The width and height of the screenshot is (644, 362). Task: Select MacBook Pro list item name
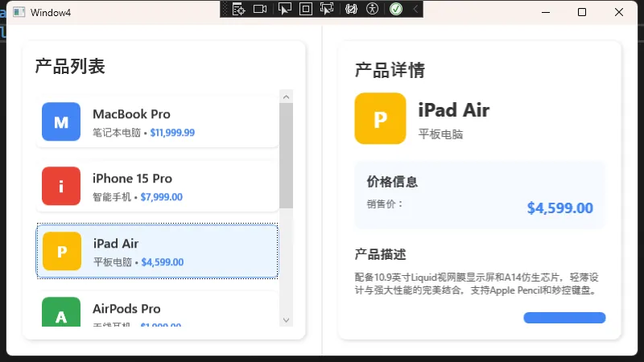tap(131, 114)
